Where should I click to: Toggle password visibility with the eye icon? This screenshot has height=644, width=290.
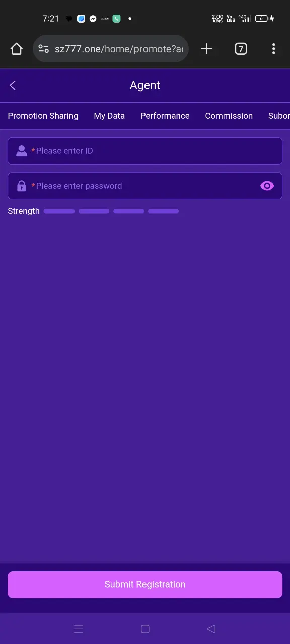tap(267, 186)
